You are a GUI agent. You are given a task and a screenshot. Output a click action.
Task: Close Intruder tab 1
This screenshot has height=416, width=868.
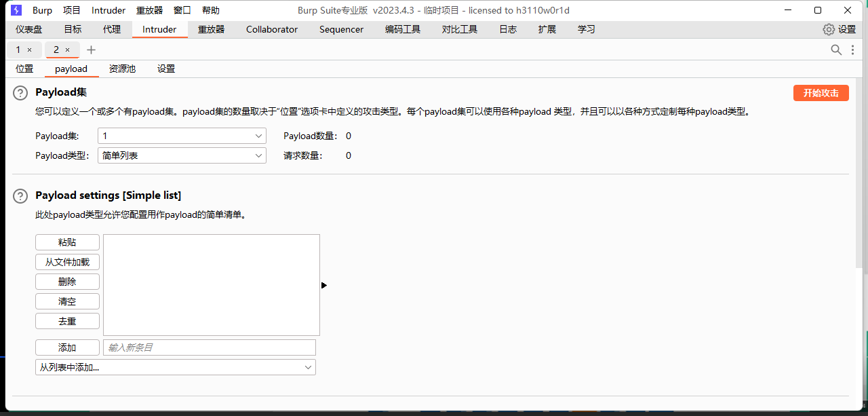[x=30, y=50]
